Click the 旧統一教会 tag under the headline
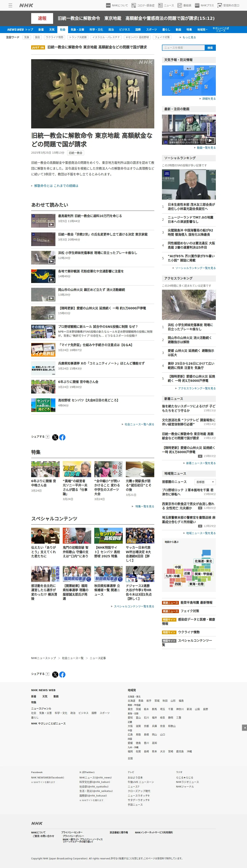The height and width of the screenshot is (868, 247). (76, 153)
